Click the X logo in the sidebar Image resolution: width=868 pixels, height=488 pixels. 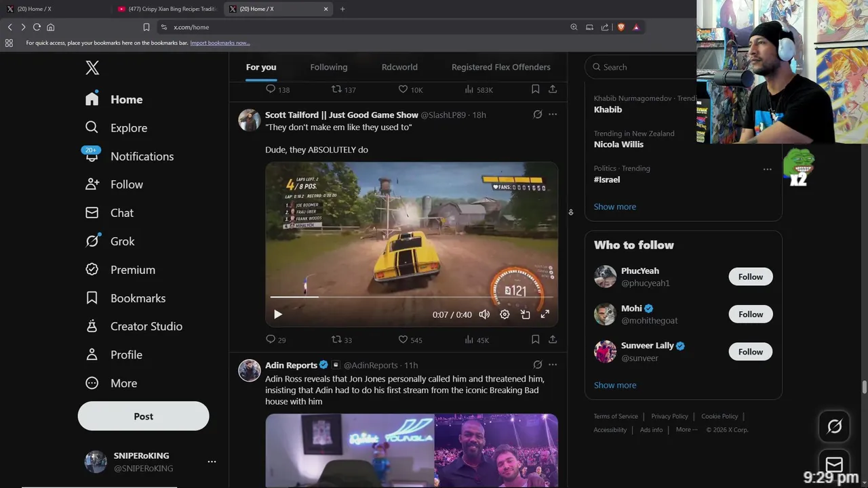(x=92, y=68)
